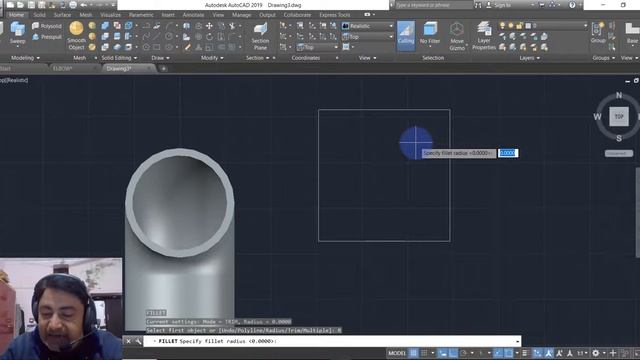Add a new drawing tab with plus
640x360 pixels.
163,69
